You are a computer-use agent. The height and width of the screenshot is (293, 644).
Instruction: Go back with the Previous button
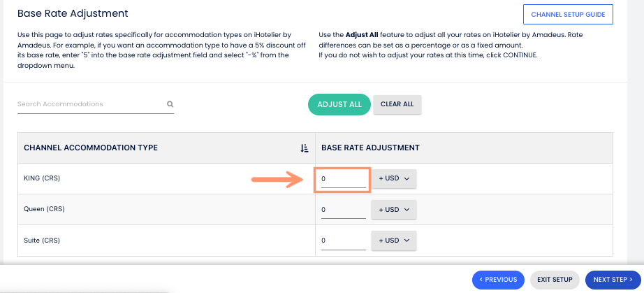498,280
